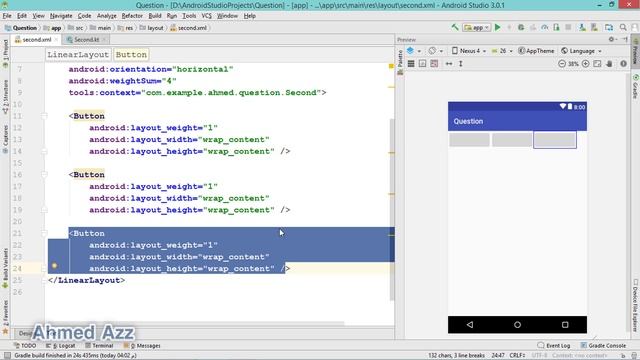Image resolution: width=640 pixels, height=360 pixels.
Task: Select the third button in the layout preview
Action: click(x=555, y=140)
